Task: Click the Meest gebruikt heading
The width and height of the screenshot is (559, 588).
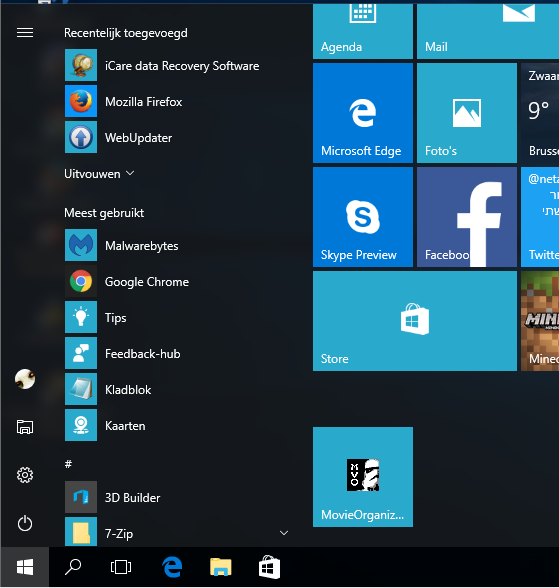Action: click(x=104, y=213)
